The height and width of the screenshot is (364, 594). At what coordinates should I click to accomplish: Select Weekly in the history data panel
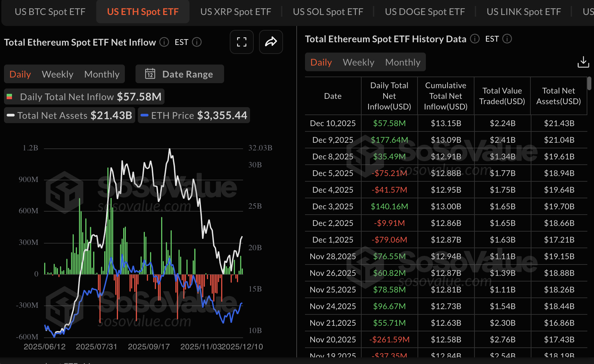point(358,62)
